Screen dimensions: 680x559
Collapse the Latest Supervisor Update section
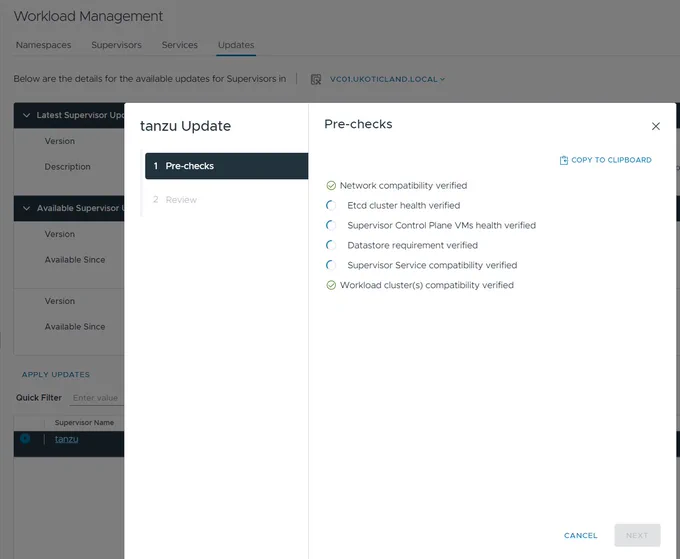pyautogui.click(x=26, y=115)
